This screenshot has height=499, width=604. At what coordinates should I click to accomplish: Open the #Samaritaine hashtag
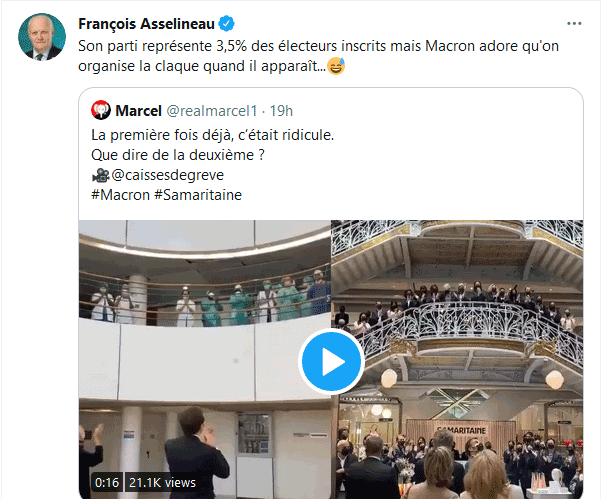click(x=198, y=195)
